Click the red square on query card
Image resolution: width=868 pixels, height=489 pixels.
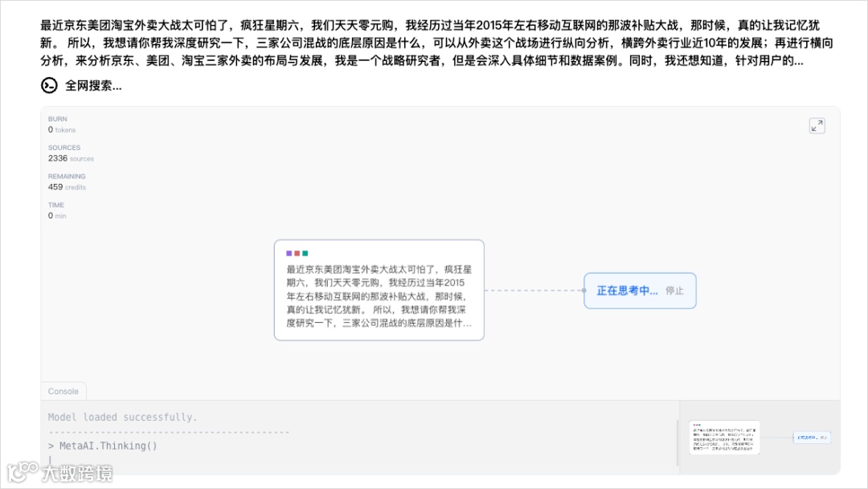tap(297, 254)
